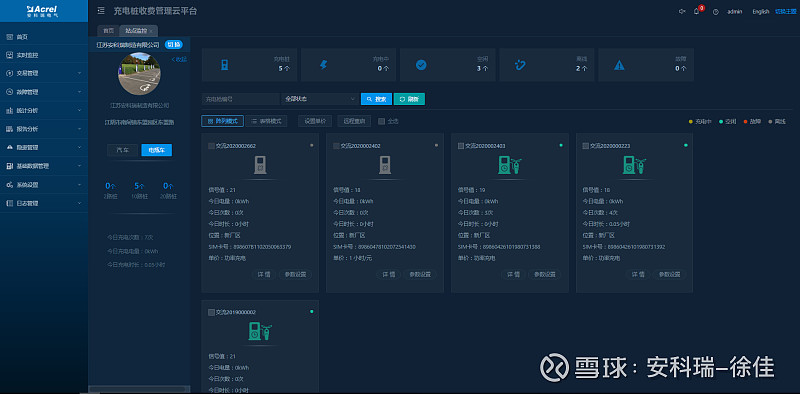This screenshot has height=394, width=800.
Task: Open 参数设置 for card 交流2020000223
Action: (x=670, y=275)
